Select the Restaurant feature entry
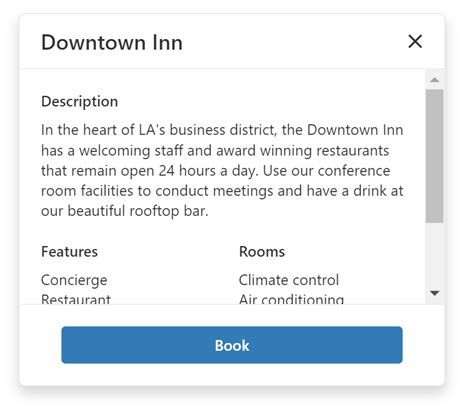Viewport: 474px width, 414px height. tap(76, 299)
